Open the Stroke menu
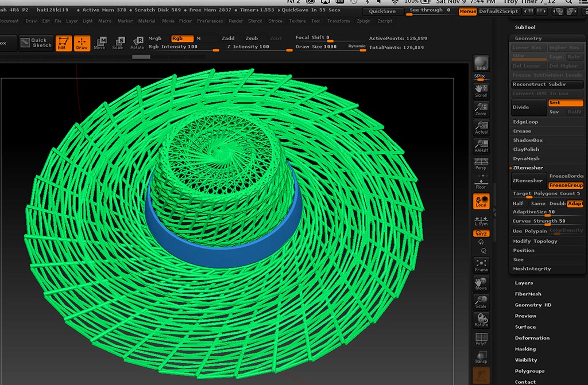The height and width of the screenshot is (385, 588). pyautogui.click(x=275, y=21)
